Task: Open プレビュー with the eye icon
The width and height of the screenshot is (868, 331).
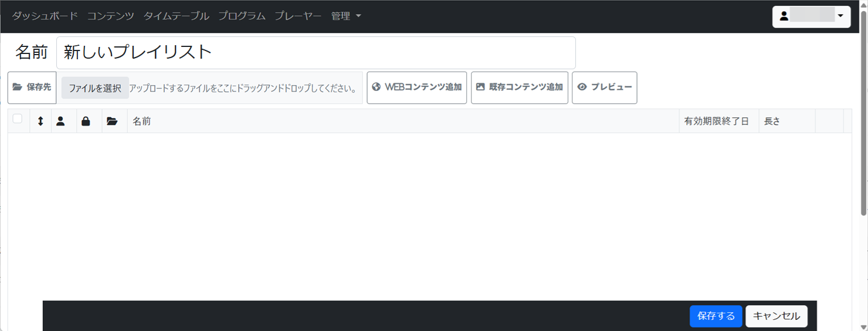Action: coord(604,87)
